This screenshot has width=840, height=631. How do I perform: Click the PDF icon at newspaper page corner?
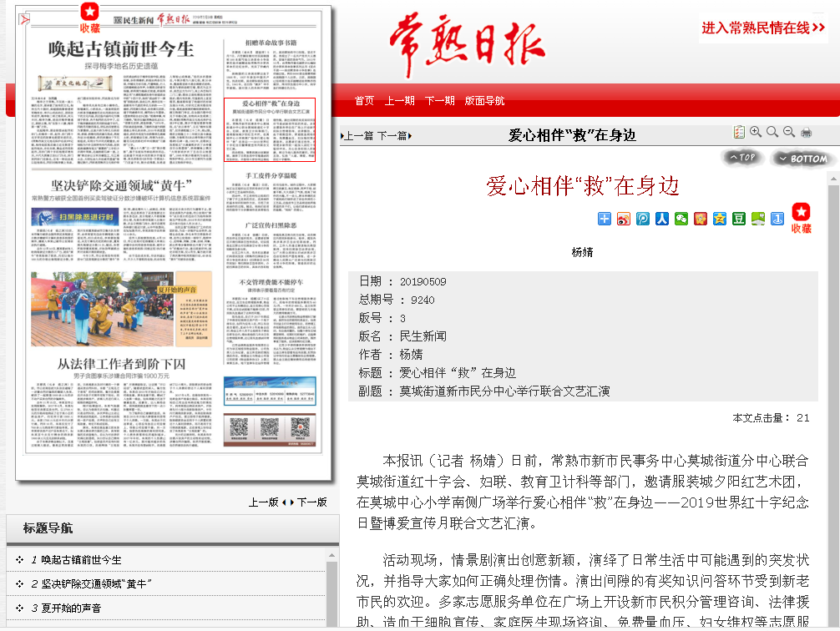click(x=25, y=20)
